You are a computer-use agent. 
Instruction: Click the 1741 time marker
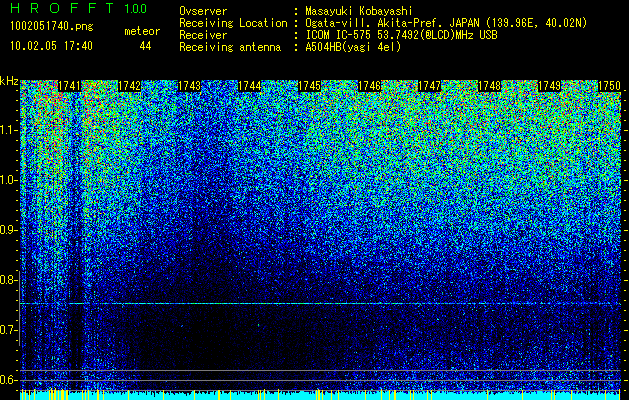pos(69,86)
